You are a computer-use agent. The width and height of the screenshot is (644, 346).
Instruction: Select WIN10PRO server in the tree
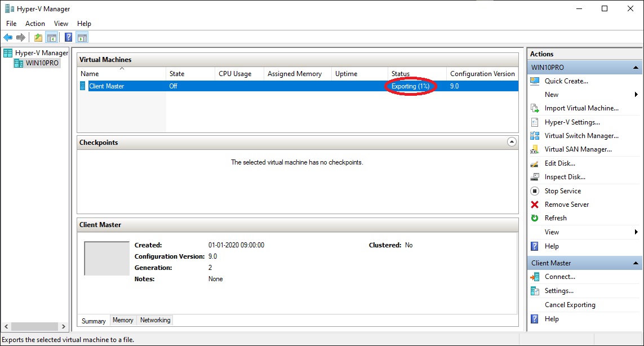pos(42,63)
